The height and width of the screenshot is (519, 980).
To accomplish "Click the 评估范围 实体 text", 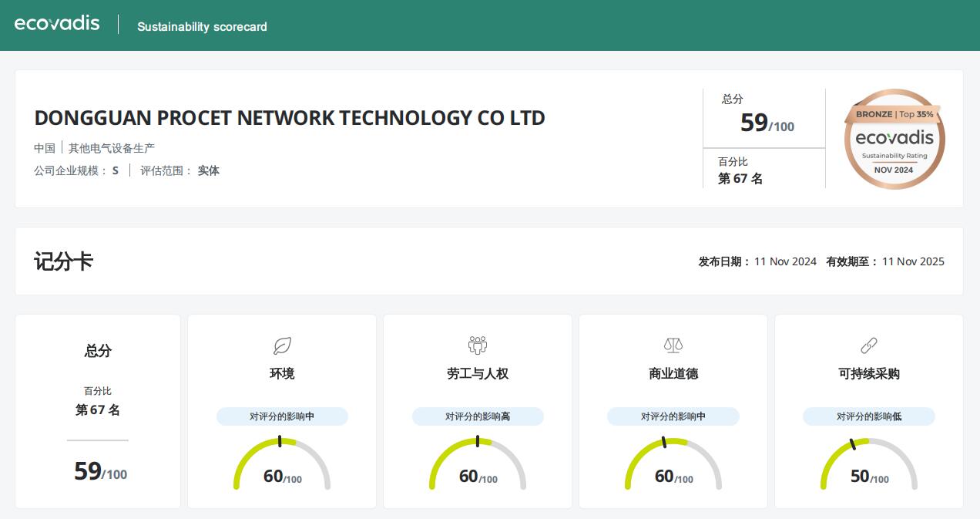I will (180, 170).
